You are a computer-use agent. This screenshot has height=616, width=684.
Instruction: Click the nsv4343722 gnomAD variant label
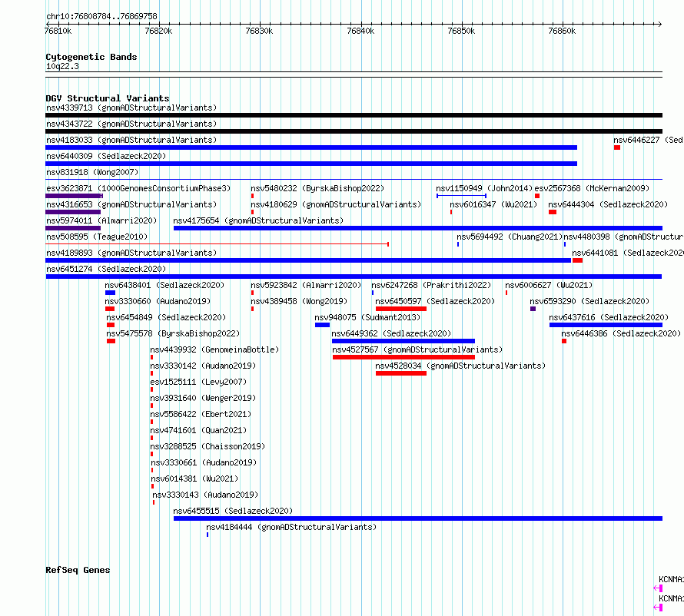[131, 124]
